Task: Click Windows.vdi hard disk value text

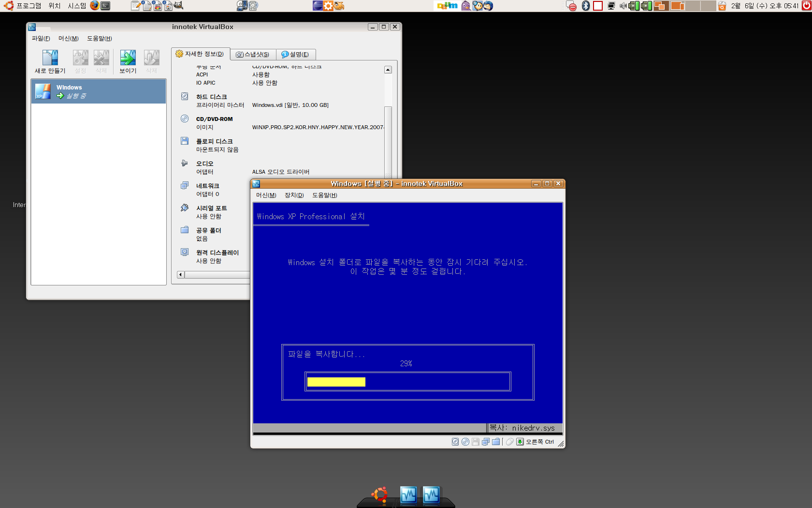Action: point(290,105)
